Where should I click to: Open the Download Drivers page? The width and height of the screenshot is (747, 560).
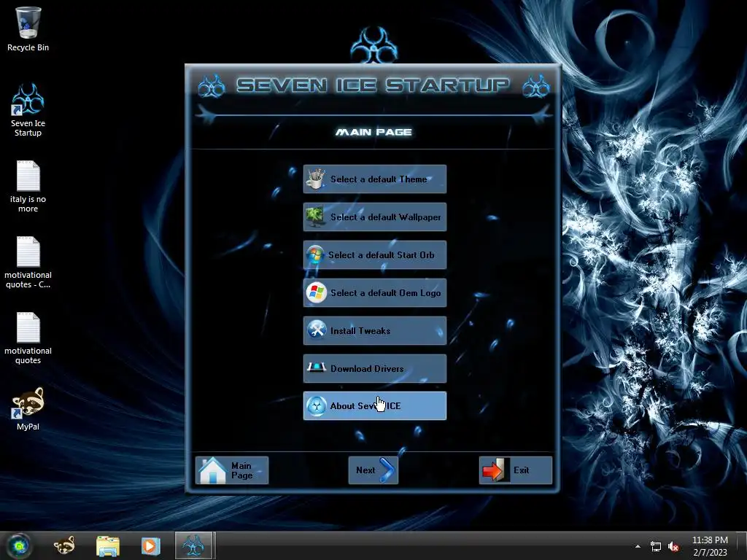[x=374, y=368]
